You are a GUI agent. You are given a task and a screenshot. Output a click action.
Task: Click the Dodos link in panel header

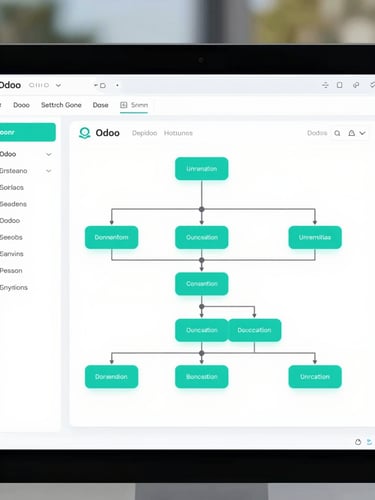tap(317, 133)
